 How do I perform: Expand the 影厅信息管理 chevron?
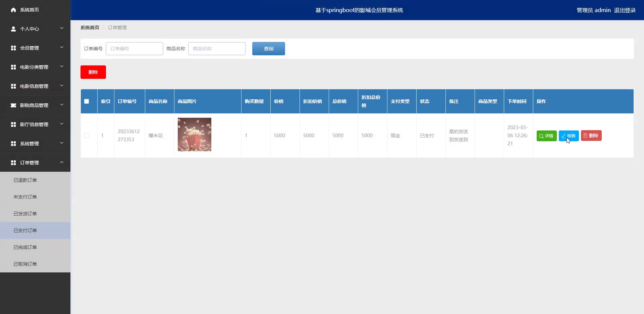62,124
